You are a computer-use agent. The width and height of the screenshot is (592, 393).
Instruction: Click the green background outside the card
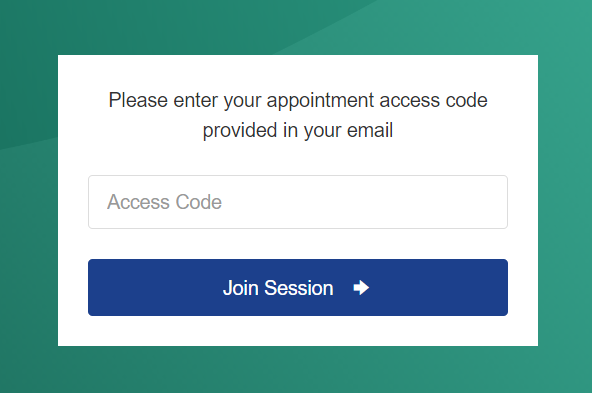(x=28, y=227)
